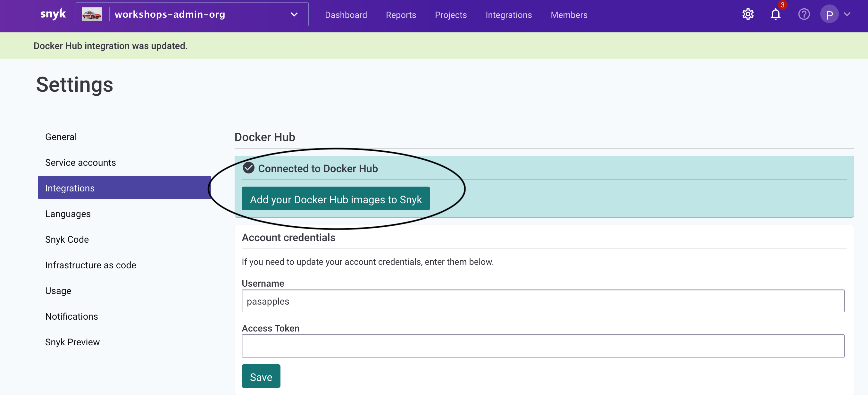Image resolution: width=868 pixels, height=395 pixels.
Task: Click the user avatar P
Action: [x=829, y=14]
